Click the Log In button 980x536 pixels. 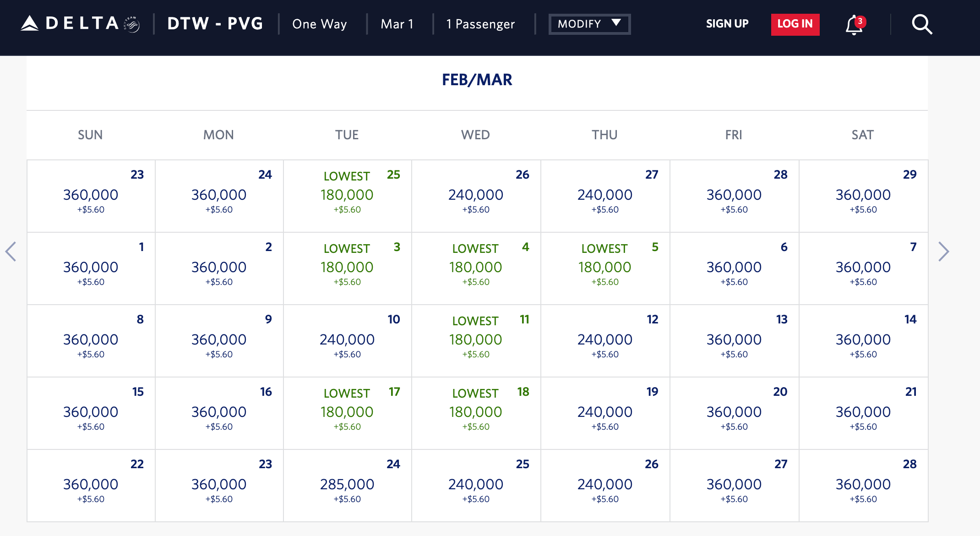pyautogui.click(x=795, y=24)
